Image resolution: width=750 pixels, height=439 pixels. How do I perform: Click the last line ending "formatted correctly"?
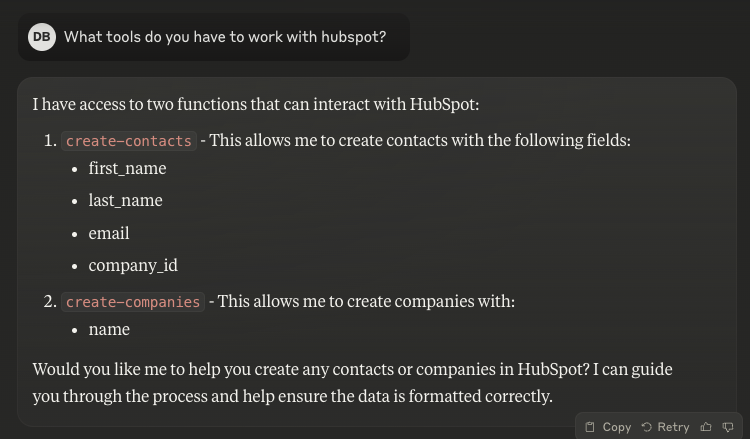click(x=292, y=396)
